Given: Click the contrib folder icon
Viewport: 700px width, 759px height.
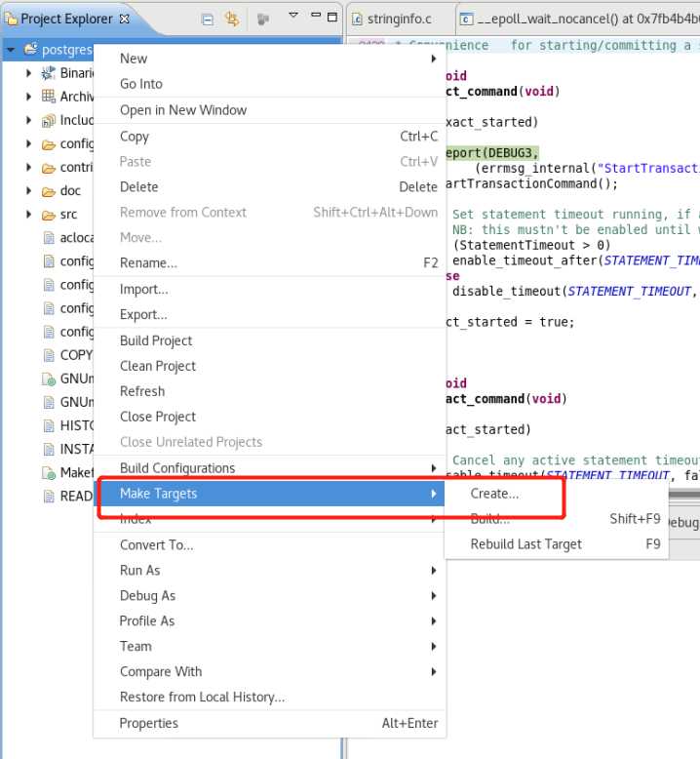Looking at the screenshot, I should 49,168.
